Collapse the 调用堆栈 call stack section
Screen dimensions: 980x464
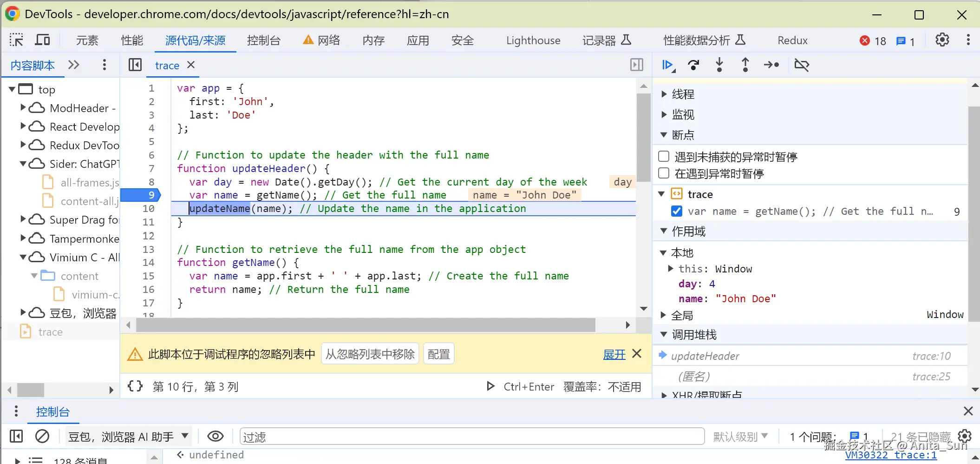pos(664,334)
